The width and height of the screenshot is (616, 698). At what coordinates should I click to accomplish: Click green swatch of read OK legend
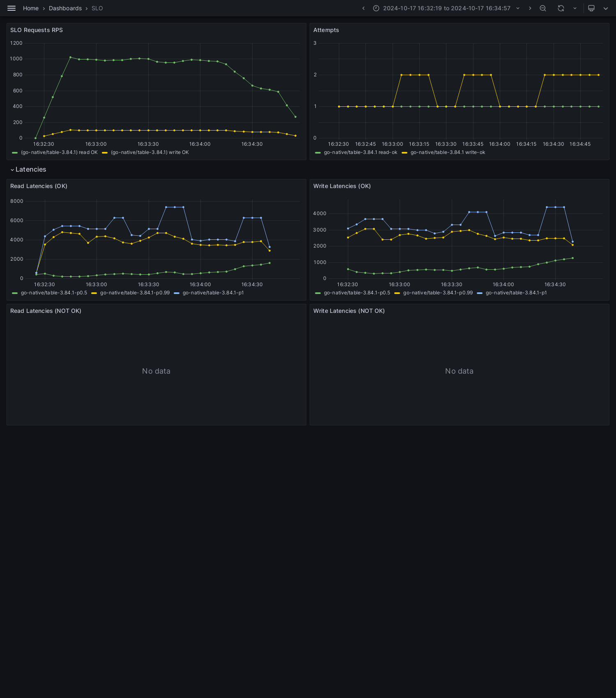15,153
